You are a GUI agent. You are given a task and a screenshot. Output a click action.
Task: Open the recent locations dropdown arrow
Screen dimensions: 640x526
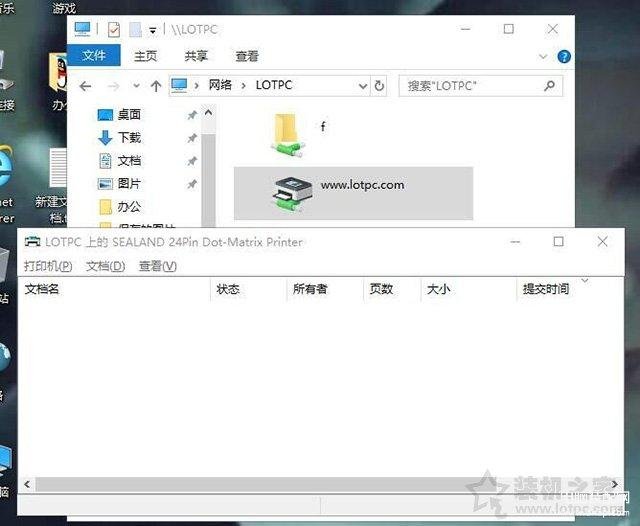136,86
